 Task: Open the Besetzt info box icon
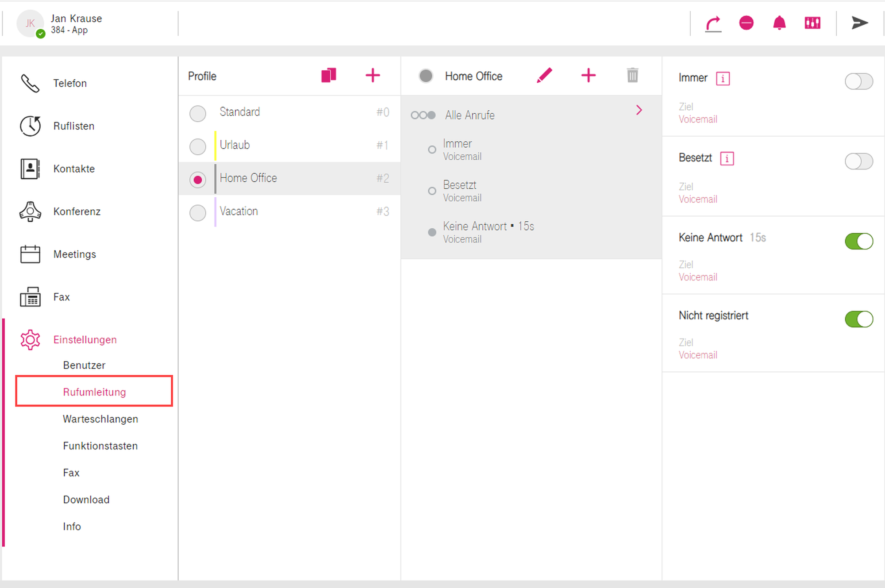(x=727, y=158)
